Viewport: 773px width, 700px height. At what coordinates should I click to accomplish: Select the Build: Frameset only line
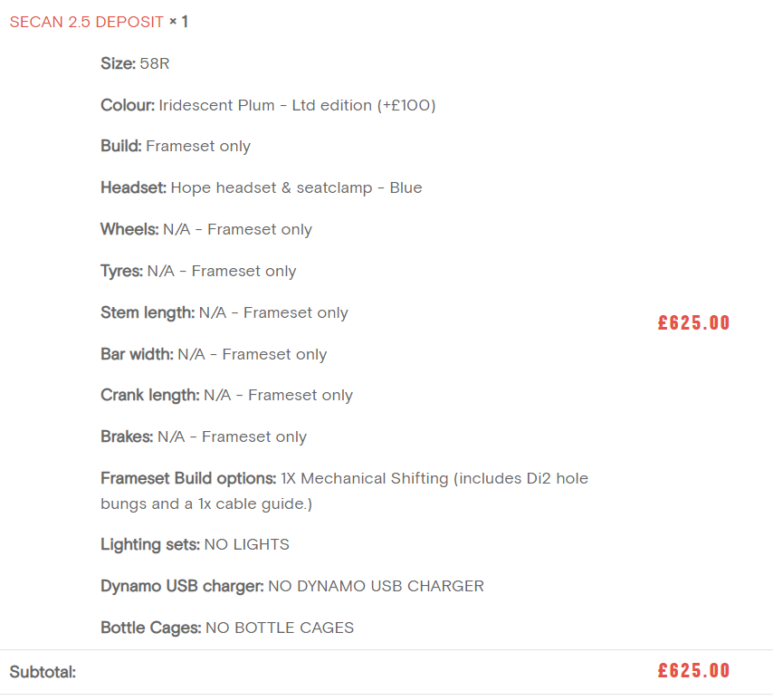[x=176, y=147]
